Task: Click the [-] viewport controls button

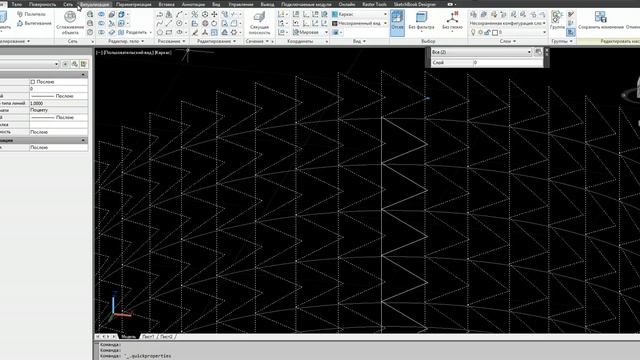Action: pos(98,53)
